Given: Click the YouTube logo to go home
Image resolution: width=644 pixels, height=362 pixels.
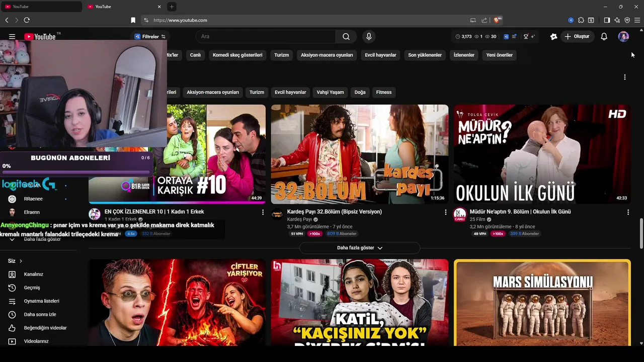Looking at the screenshot, I should pyautogui.click(x=40, y=37).
